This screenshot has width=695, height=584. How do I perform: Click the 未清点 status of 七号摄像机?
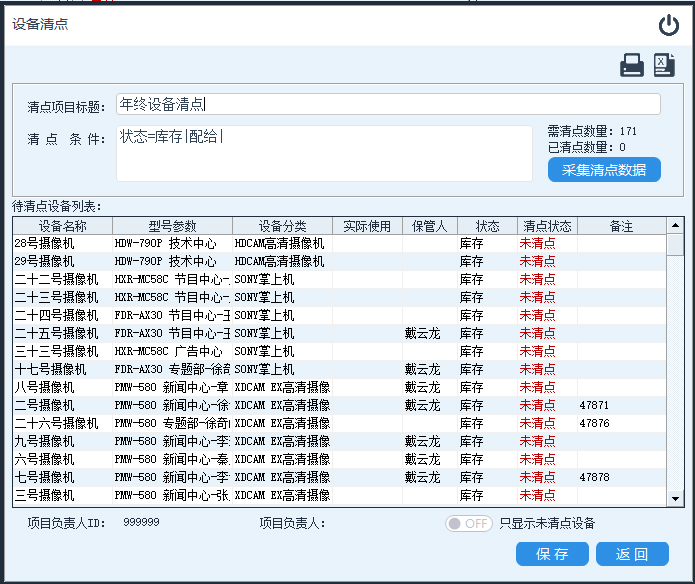538,477
